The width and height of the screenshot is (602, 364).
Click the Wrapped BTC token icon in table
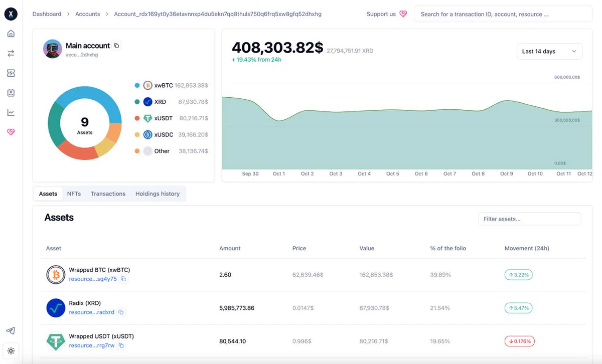click(x=56, y=275)
